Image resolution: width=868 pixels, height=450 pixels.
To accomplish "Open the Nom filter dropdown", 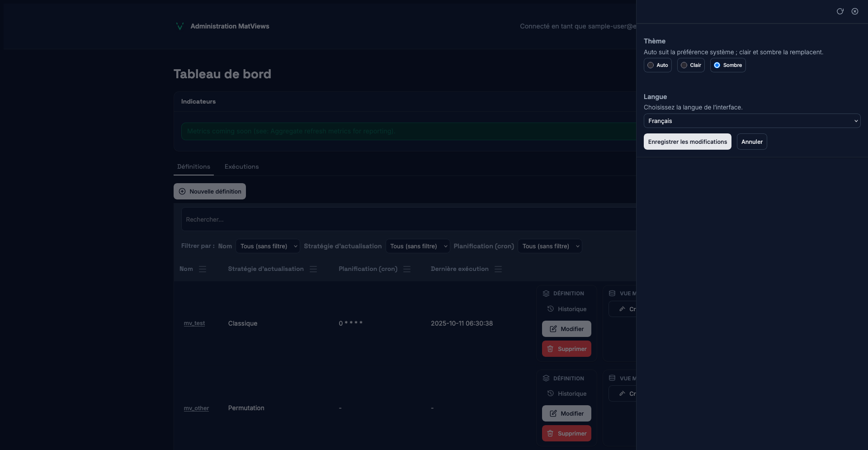I will click(268, 246).
